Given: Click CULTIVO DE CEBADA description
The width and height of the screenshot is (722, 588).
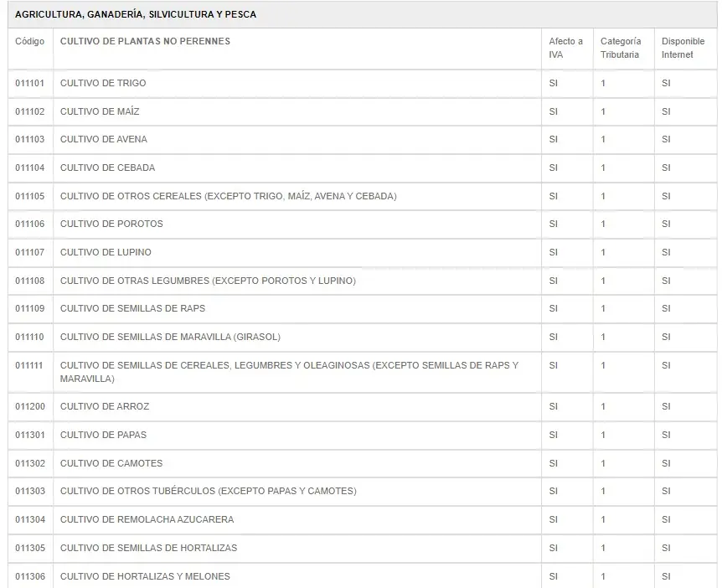Looking at the screenshot, I should 107,168.
